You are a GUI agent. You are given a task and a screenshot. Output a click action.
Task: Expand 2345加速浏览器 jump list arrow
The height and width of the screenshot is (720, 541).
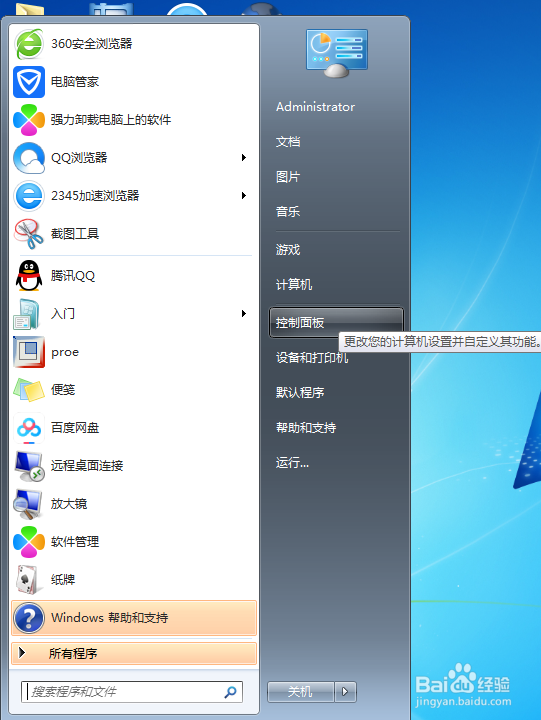244,196
